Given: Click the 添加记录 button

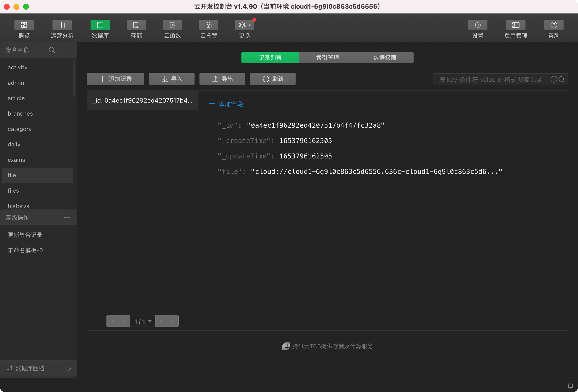Looking at the screenshot, I should point(115,79).
